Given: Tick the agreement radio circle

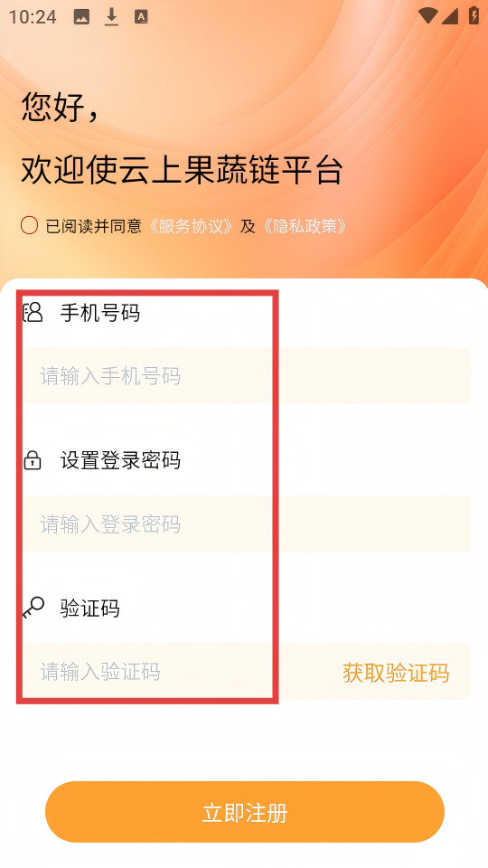Looking at the screenshot, I should click(29, 226).
